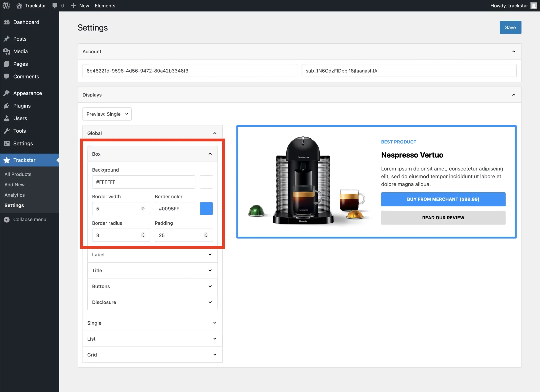Viewport: 540px width, 392px height.
Task: Open All Products submenu item
Action: [x=18, y=174]
